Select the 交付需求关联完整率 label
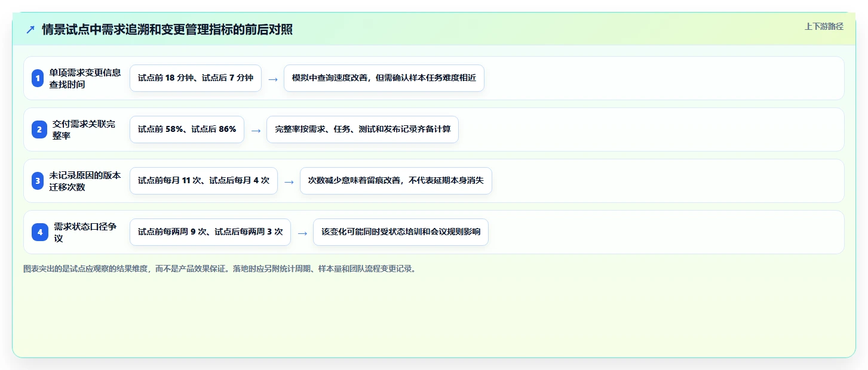The image size is (868, 370). [x=84, y=129]
